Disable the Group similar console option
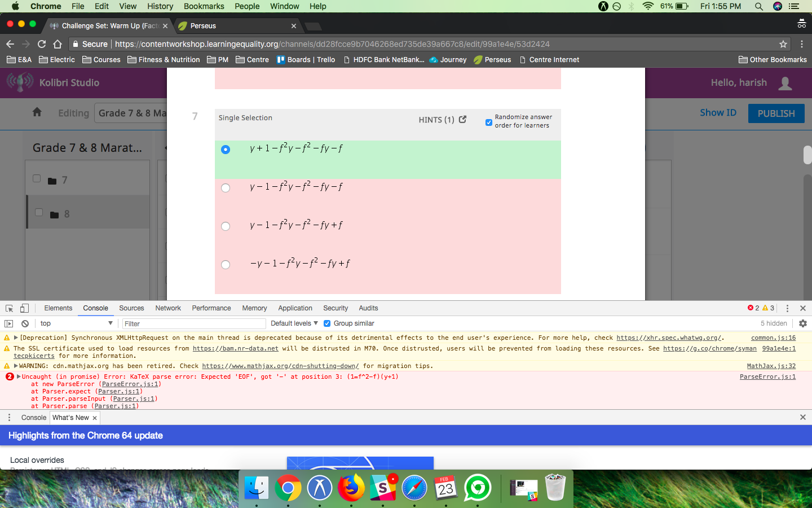 [x=327, y=323]
